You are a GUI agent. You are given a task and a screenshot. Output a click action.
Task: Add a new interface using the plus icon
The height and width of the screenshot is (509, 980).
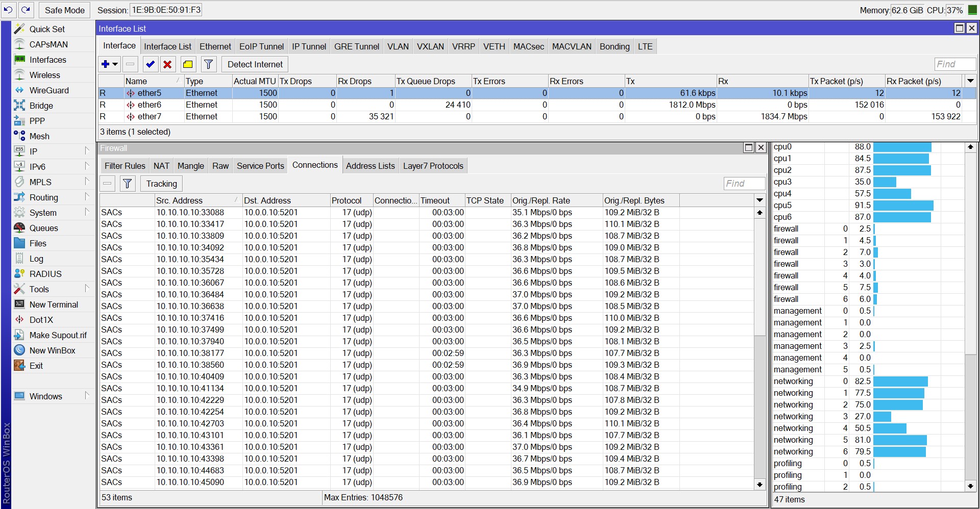tap(106, 64)
